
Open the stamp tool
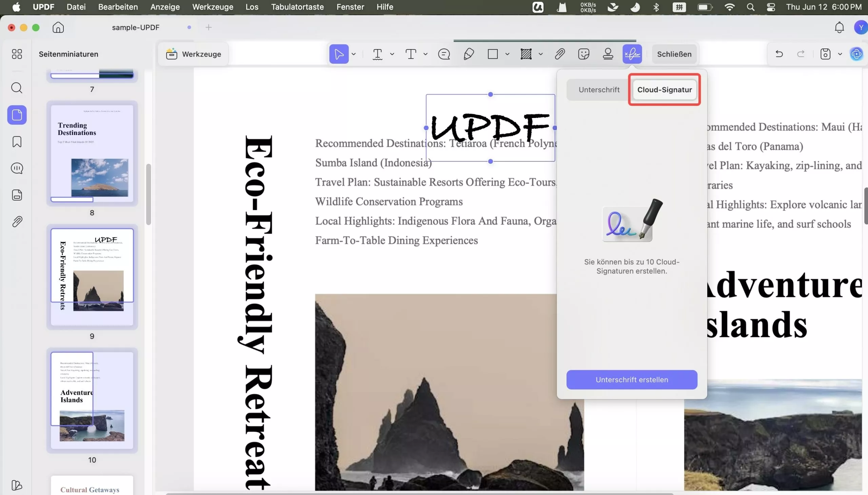click(608, 54)
